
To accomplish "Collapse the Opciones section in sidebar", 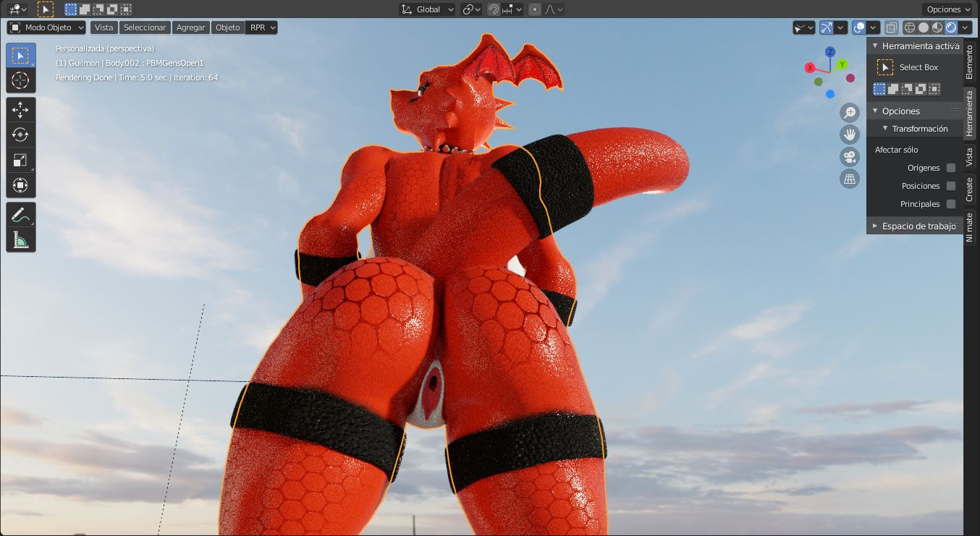I will point(875,111).
